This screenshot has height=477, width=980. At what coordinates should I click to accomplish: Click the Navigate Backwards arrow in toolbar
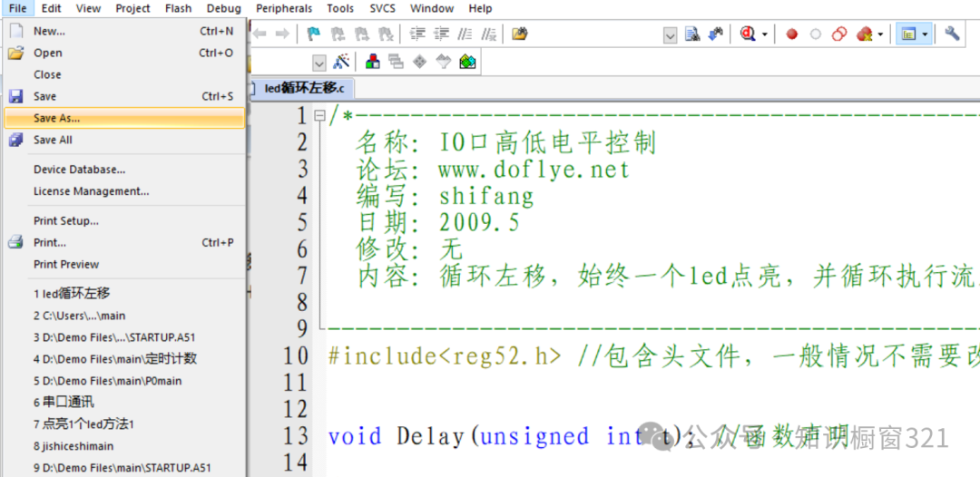tap(260, 34)
